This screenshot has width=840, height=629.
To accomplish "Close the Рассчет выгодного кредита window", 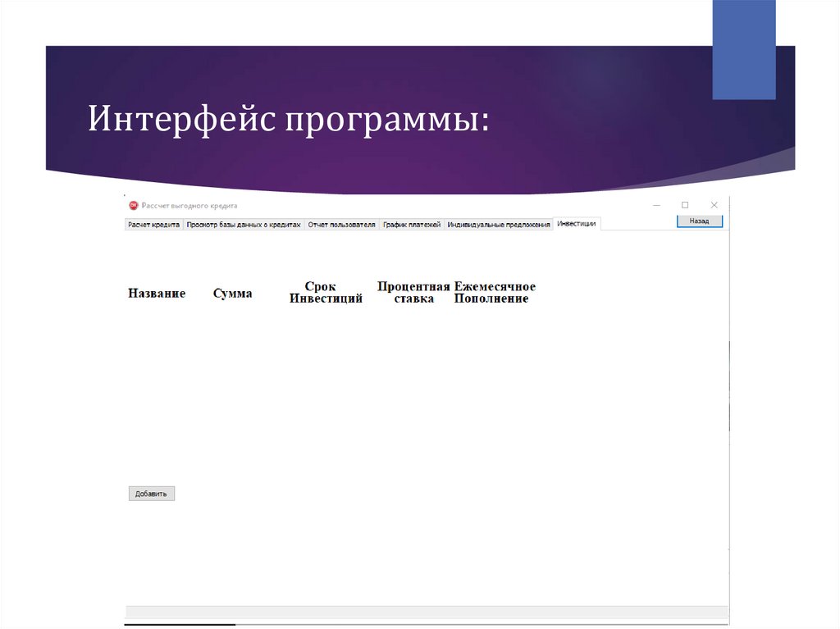I will click(x=714, y=205).
